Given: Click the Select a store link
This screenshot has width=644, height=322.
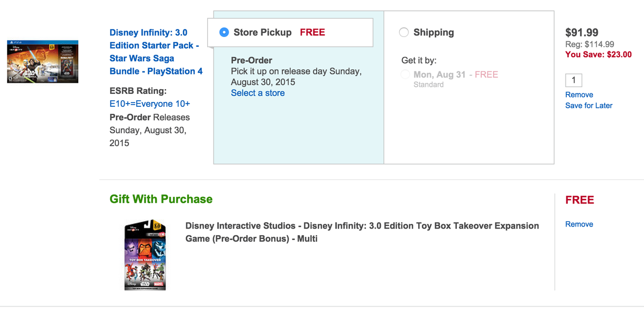Looking at the screenshot, I should tap(258, 93).
